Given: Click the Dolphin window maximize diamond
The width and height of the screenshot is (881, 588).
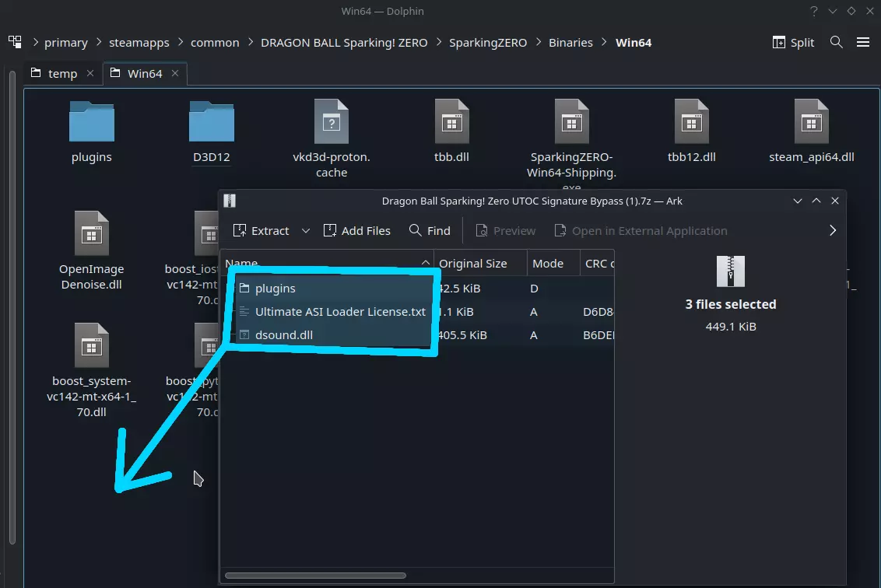Looking at the screenshot, I should point(851,11).
